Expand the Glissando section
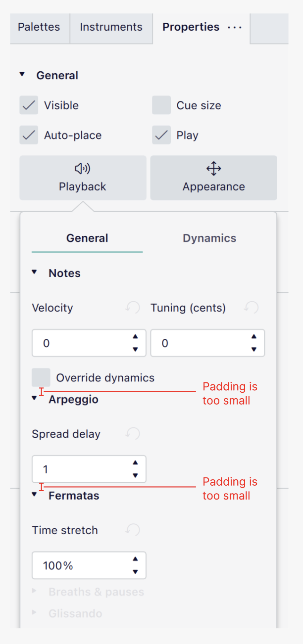Viewport: 303px width, 644px height. (x=34, y=613)
